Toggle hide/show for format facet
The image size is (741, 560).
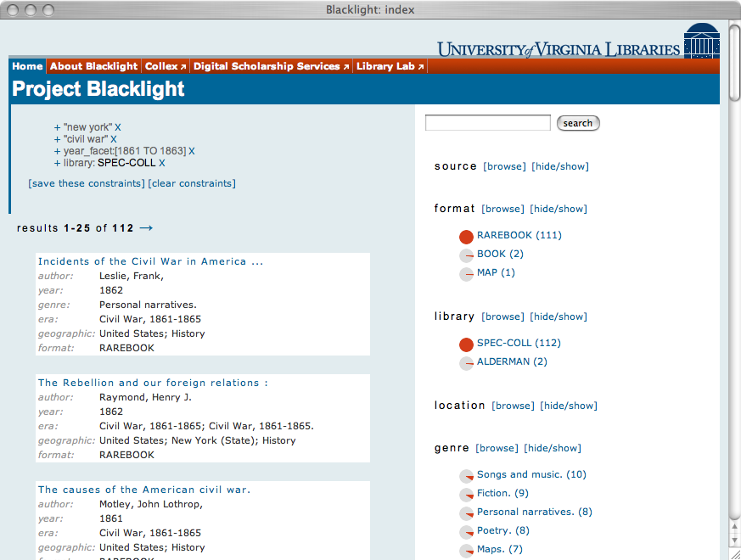pyautogui.click(x=559, y=209)
